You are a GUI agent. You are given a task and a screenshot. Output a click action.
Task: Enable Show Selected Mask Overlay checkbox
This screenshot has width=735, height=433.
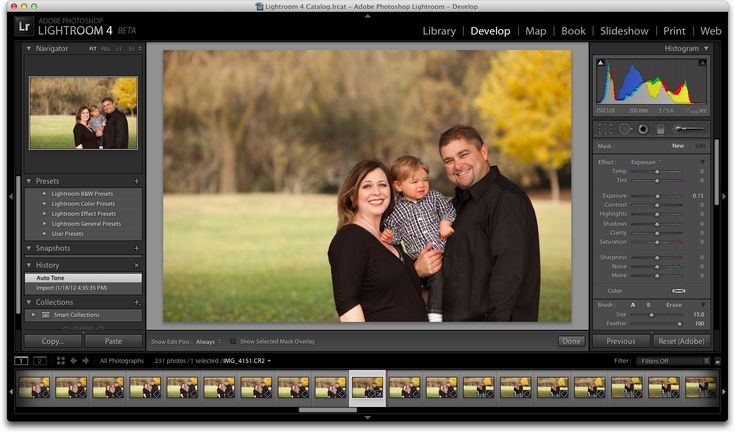tap(233, 342)
